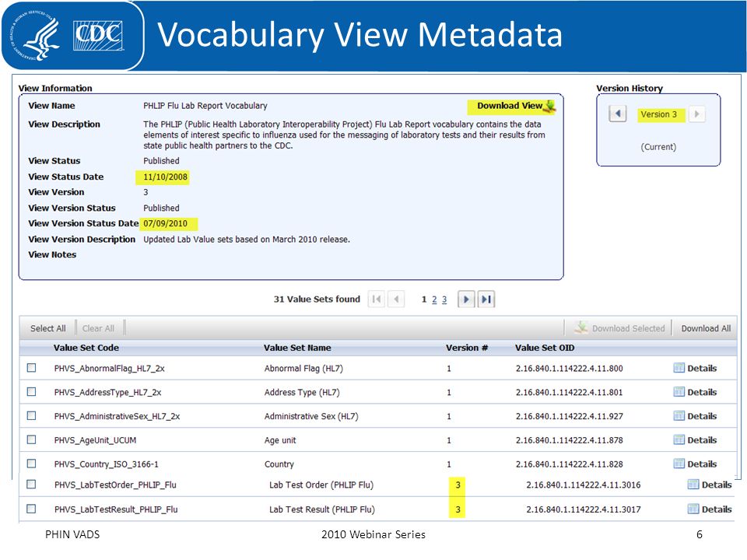Go to previous version in Version History
The width and height of the screenshot is (747, 560).
tap(617, 114)
